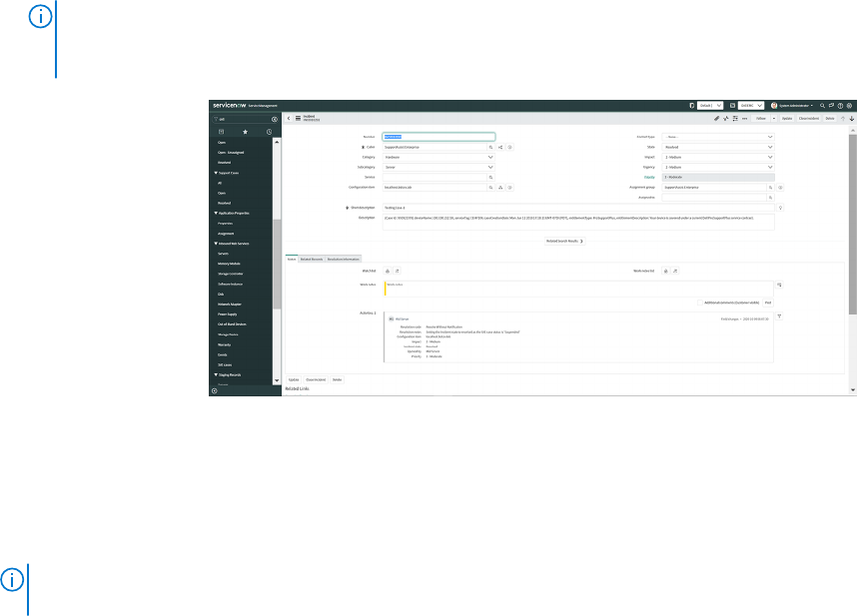Click the suggestion lightbulb next to Short description
This screenshot has width=857, height=616.
click(x=780, y=208)
